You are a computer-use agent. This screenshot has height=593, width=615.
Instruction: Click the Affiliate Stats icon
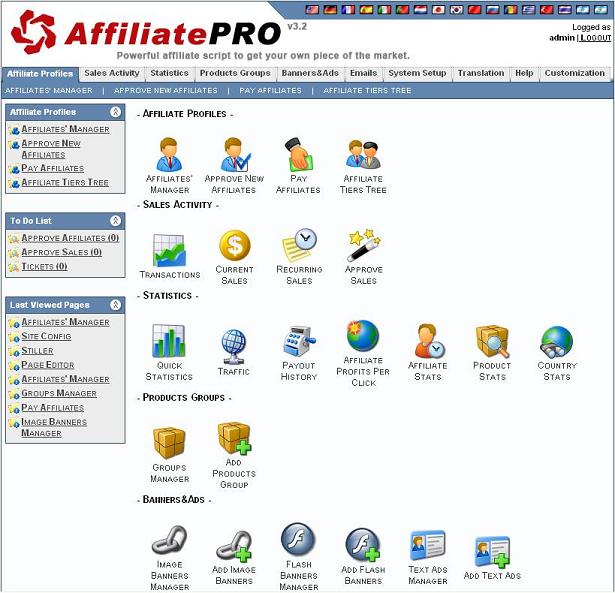coord(428,341)
